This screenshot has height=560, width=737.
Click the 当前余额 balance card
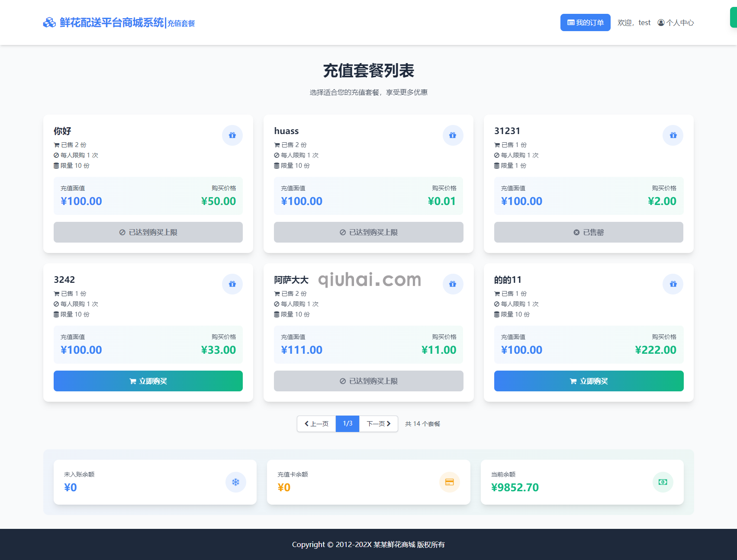tap(582, 482)
